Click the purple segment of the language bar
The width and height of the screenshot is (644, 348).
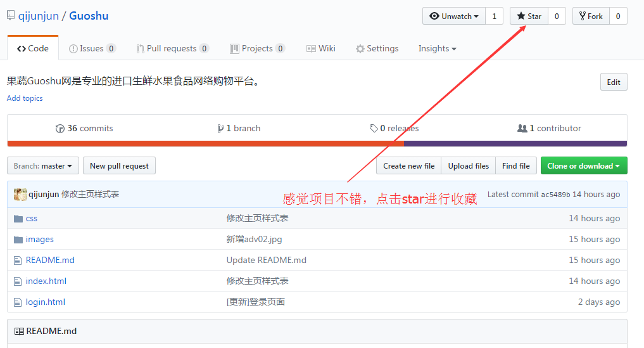click(515, 143)
